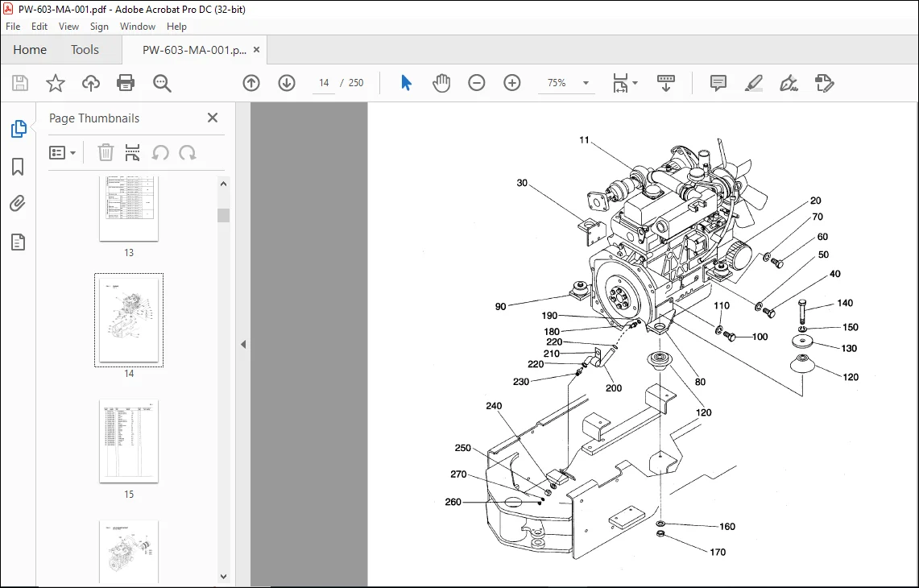Click the Save file icon

point(20,83)
